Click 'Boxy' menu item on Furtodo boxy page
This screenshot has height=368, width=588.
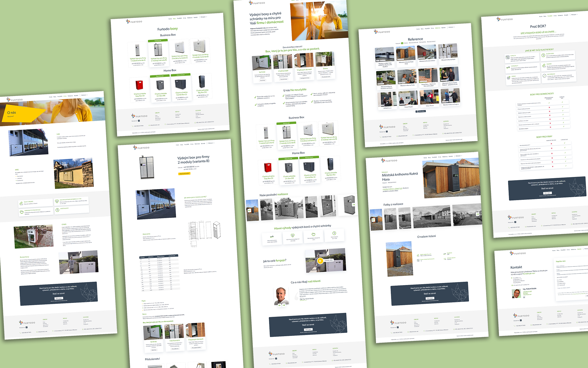[x=174, y=19]
